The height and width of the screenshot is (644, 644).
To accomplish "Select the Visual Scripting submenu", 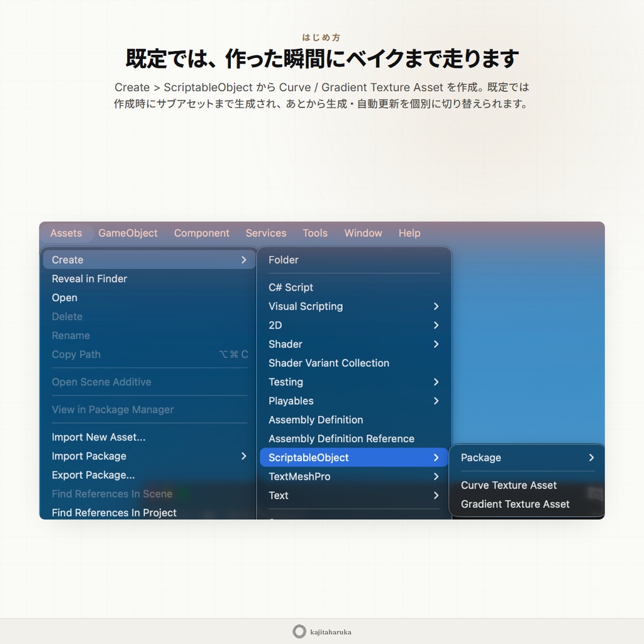I will 353,306.
